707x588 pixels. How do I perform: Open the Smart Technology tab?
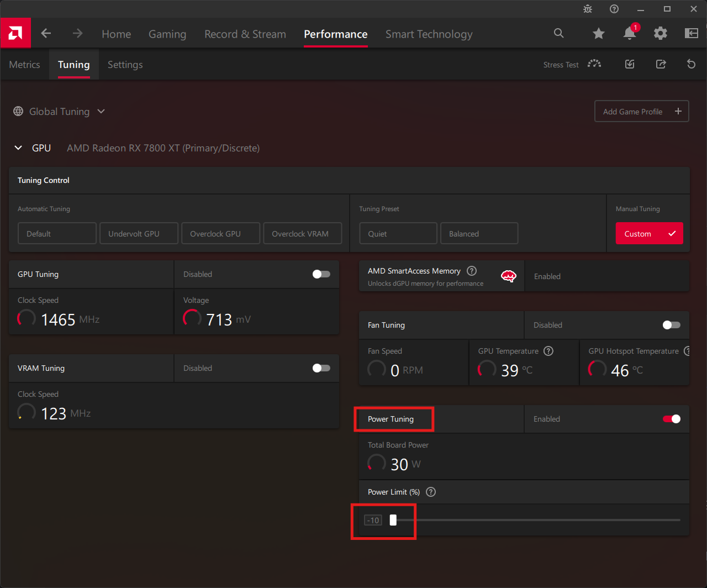[x=429, y=34]
